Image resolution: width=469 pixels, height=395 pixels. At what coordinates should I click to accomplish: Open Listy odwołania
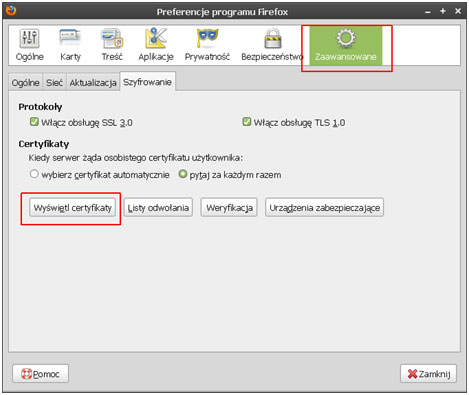pos(158,208)
